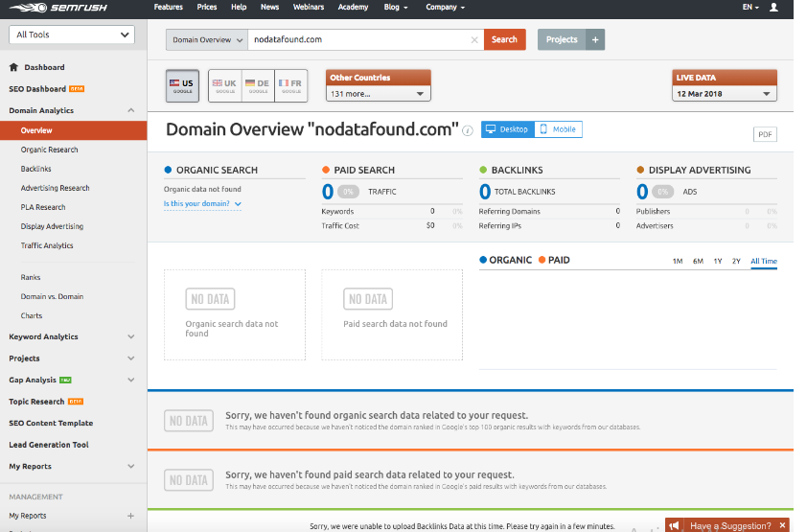Open the Company menu
Screen dimensions: 807x532
pyautogui.click(x=445, y=8)
